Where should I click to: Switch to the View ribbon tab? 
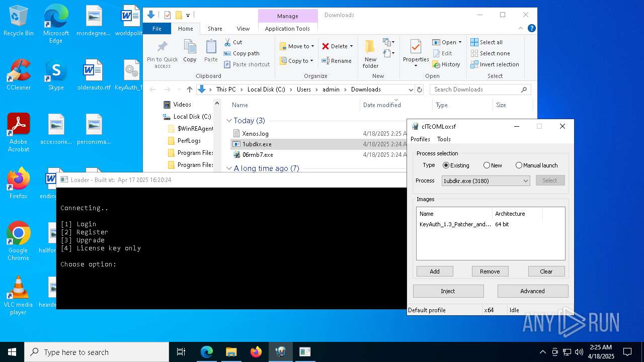pos(243,29)
